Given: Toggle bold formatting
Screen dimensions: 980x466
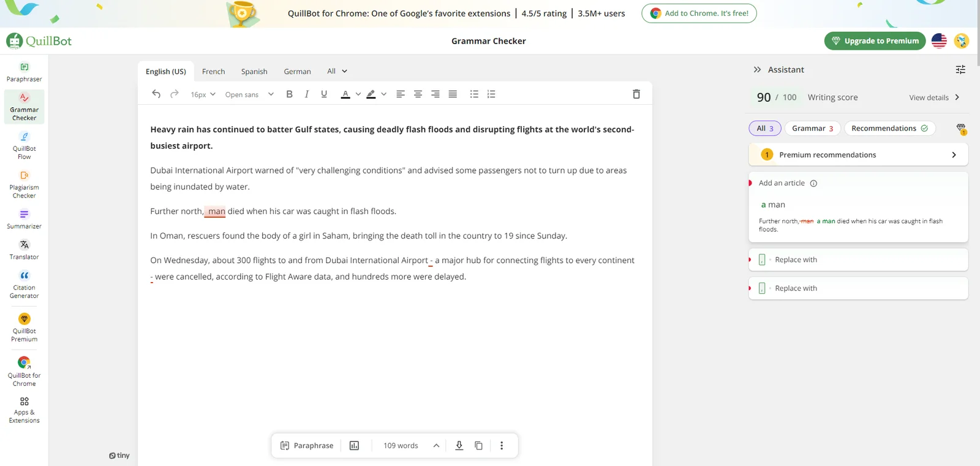Looking at the screenshot, I should point(289,94).
